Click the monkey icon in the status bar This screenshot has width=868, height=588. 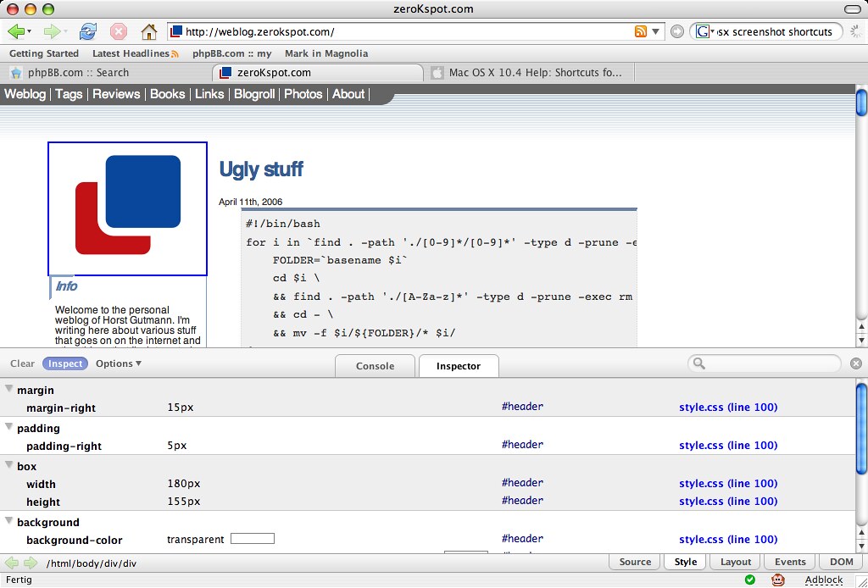[778, 580]
